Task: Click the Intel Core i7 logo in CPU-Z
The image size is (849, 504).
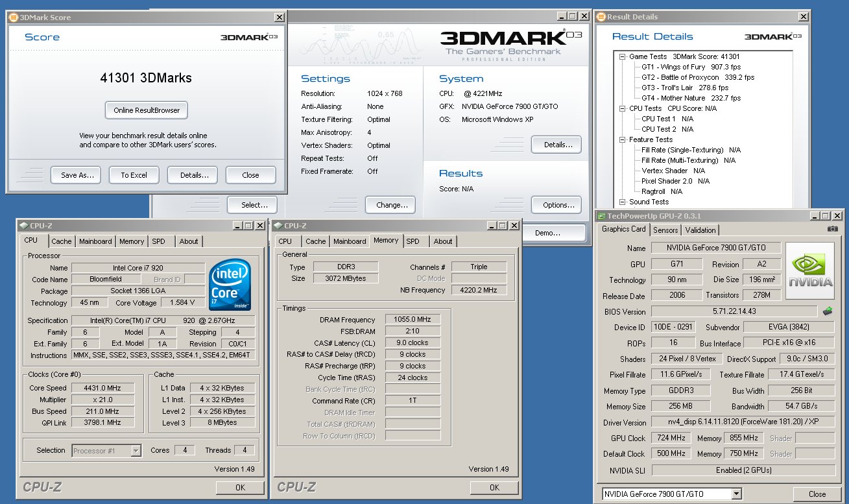Action: point(230,285)
